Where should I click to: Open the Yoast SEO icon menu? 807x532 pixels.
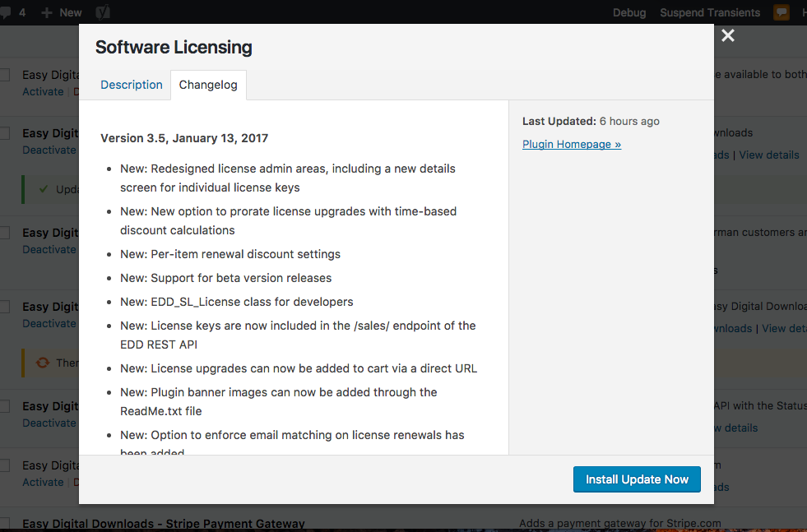point(103,12)
